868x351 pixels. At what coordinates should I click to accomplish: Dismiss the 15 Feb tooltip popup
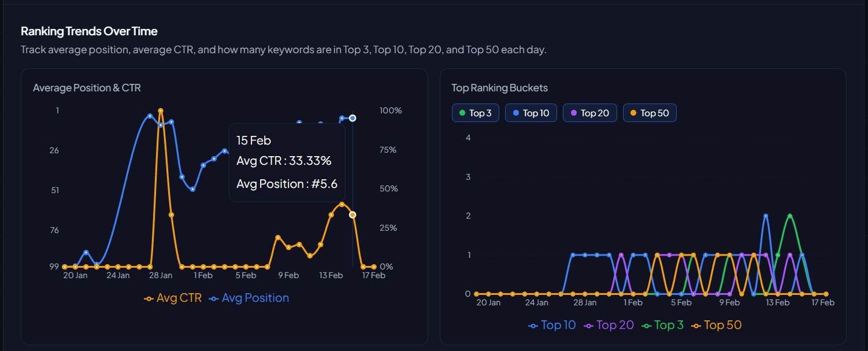click(287, 162)
